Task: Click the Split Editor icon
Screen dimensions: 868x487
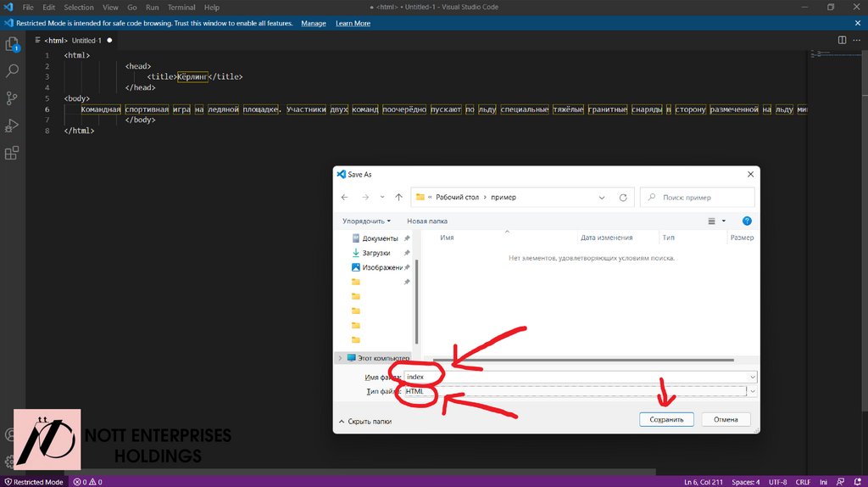Action: tap(842, 40)
